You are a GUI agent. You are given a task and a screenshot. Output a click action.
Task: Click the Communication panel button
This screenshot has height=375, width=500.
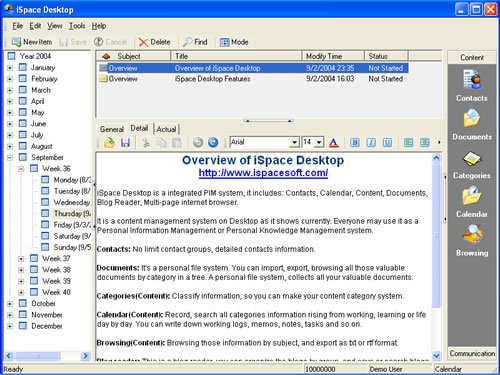[472, 353]
